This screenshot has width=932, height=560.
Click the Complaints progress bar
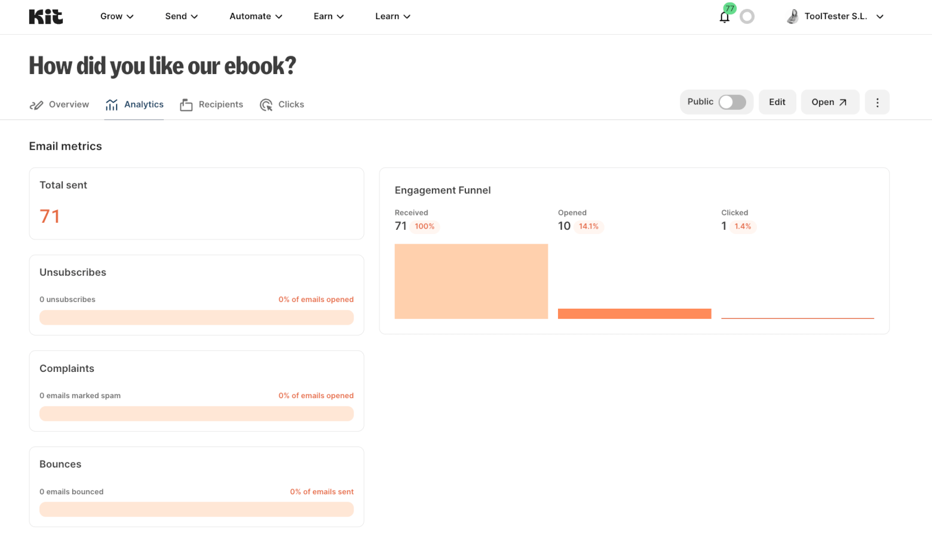click(197, 414)
